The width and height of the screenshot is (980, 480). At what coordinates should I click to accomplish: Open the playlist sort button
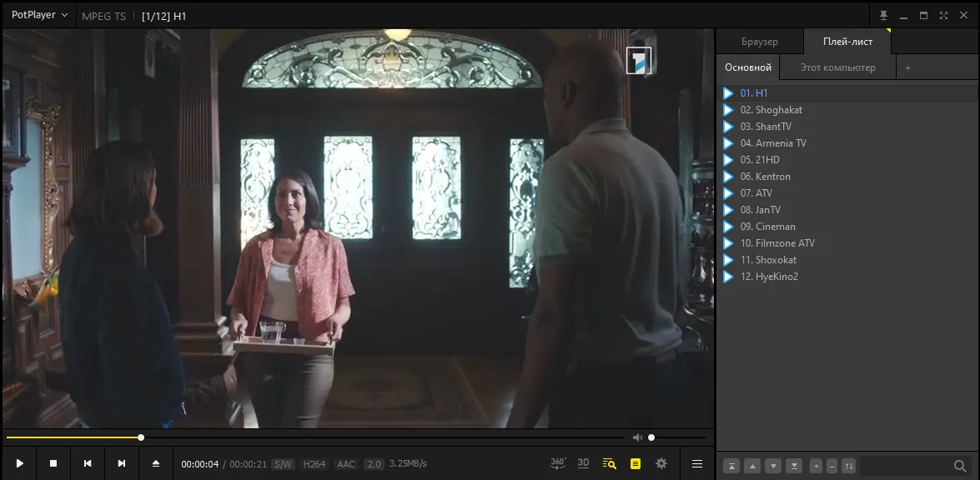(x=849, y=466)
